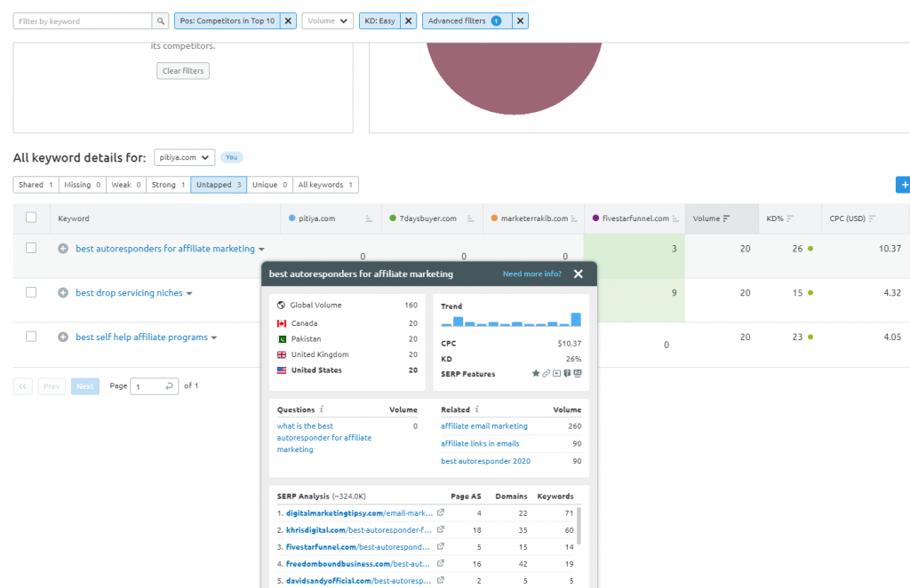Click plus icon beside best drop servicing niches
This screenshot has width=910, height=588.
tap(63, 293)
